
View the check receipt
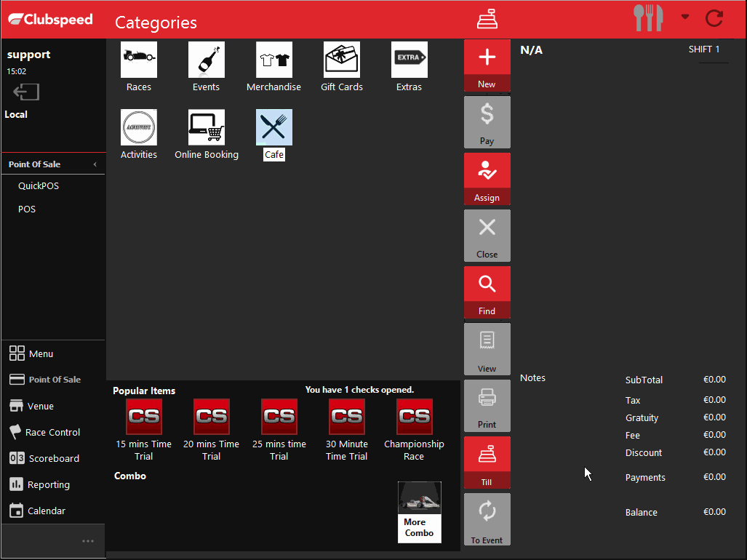click(487, 348)
